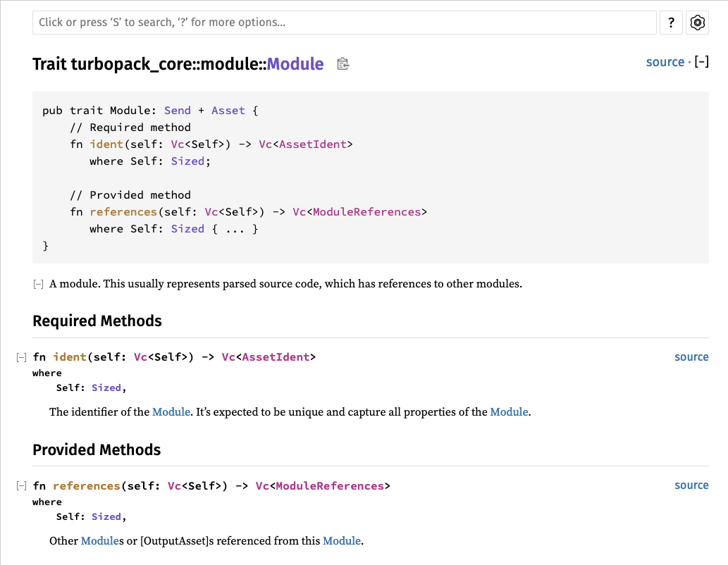Viewport: 728px width, 565px height.
Task: Jump to references from the trait code block
Action: coord(123,212)
